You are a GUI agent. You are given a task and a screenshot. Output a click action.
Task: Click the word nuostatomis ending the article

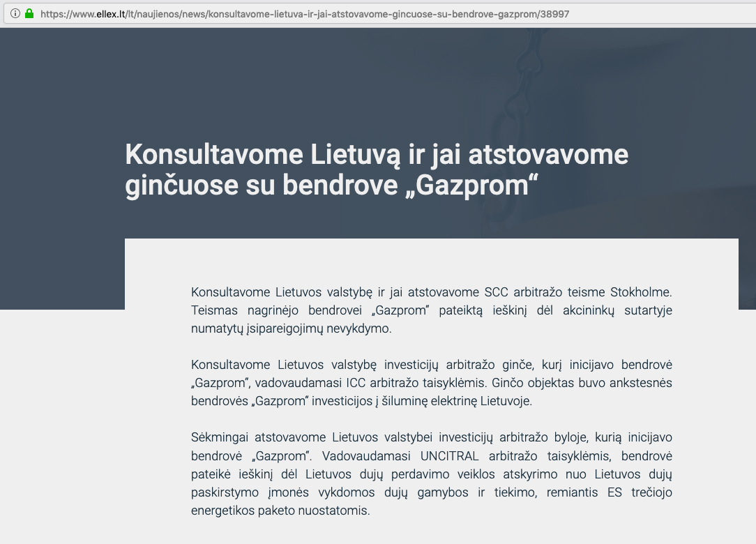pyautogui.click(x=334, y=510)
